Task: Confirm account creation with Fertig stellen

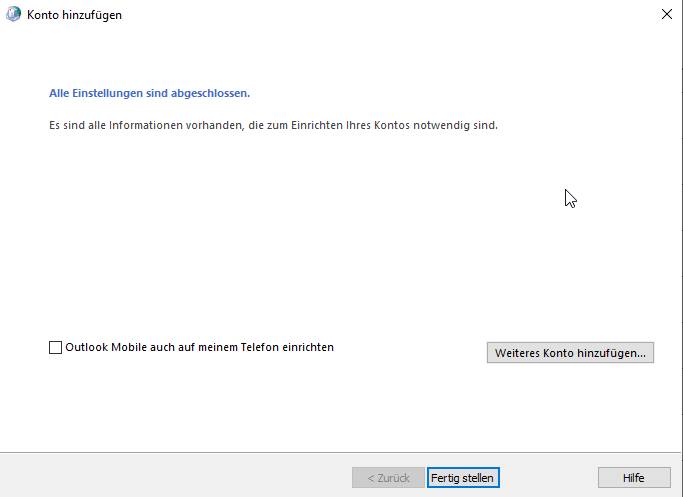Action: tap(463, 477)
